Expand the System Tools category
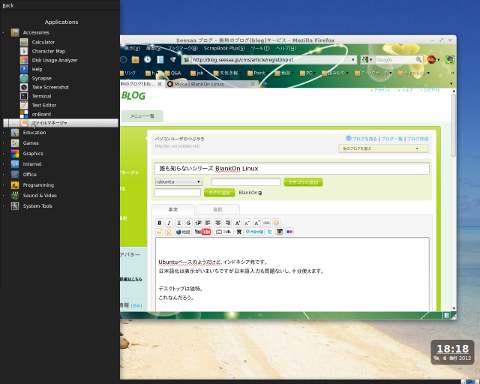480x384 pixels. [x=32, y=206]
